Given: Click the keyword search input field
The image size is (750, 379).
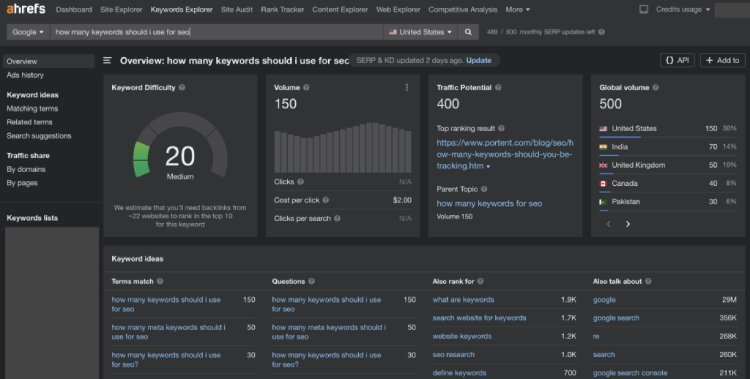Looking at the screenshot, I should click(216, 32).
